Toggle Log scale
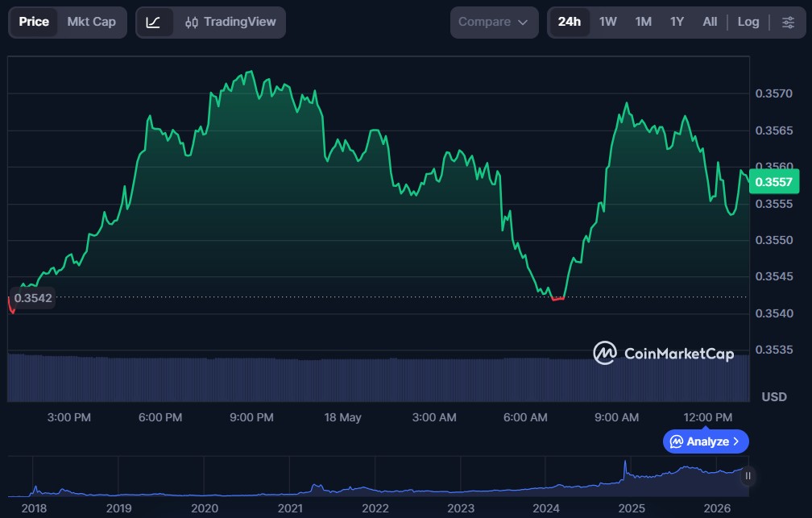 [748, 22]
